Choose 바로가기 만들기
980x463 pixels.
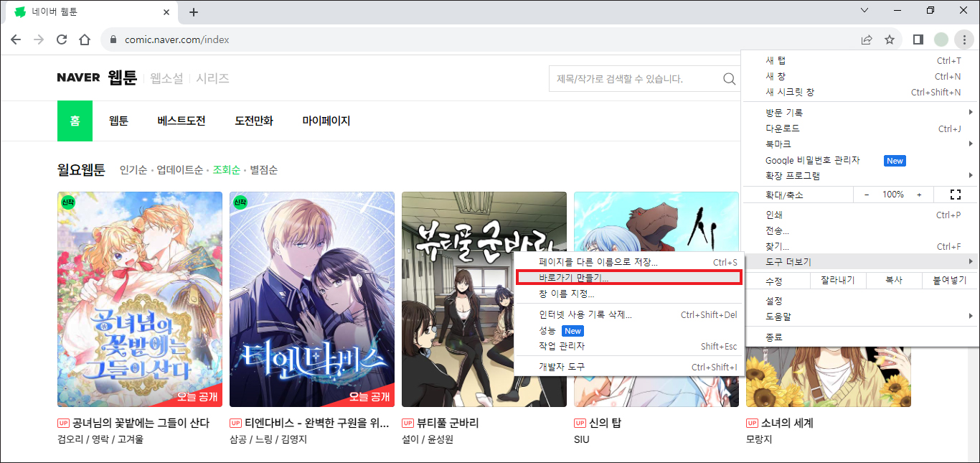click(629, 277)
